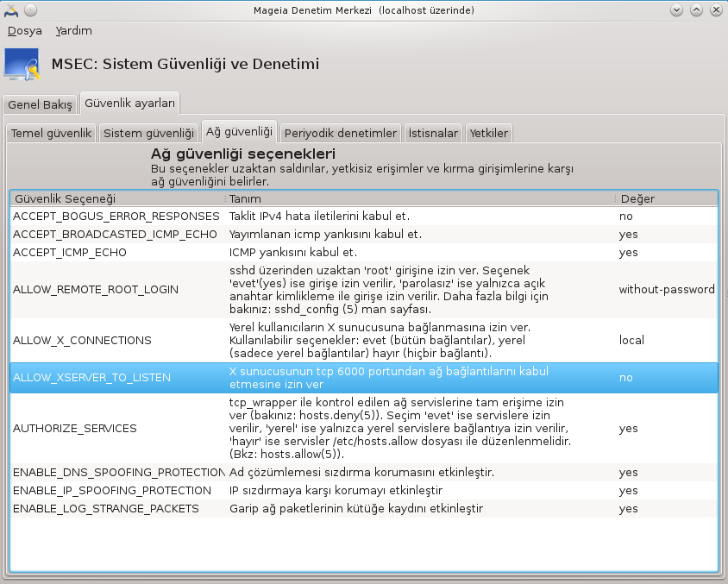
Task: Switch to the Periyodik denetimler tab
Action: point(341,133)
